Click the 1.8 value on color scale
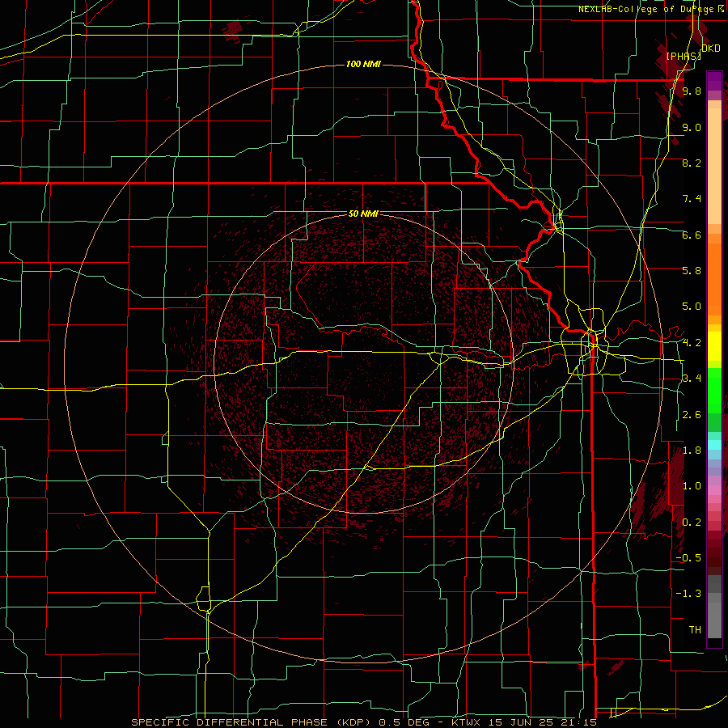Screen dimensions: 728x728 pyautogui.click(x=692, y=451)
